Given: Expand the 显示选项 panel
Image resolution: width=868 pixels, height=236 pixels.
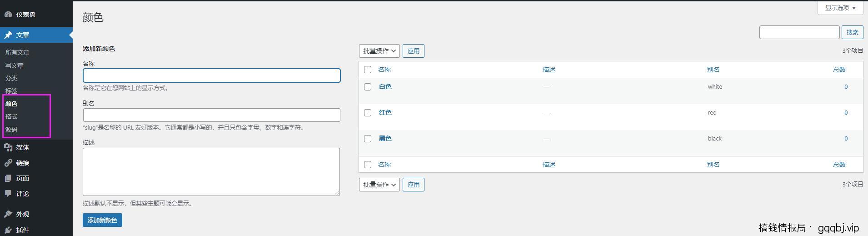Looking at the screenshot, I should click(x=840, y=8).
